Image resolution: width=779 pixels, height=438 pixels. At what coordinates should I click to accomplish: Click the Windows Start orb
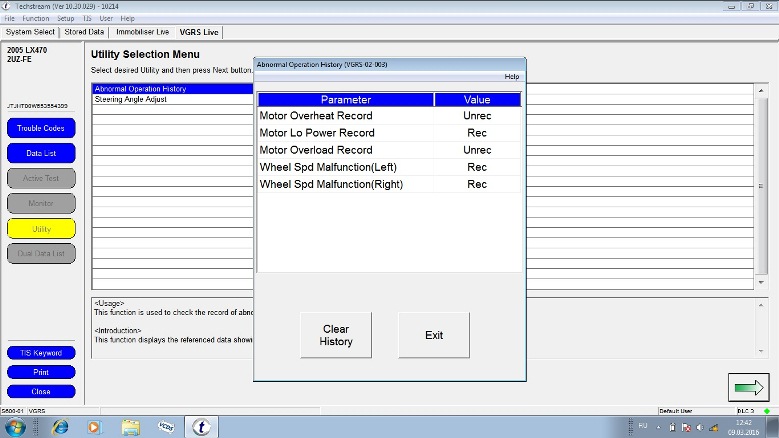18,427
